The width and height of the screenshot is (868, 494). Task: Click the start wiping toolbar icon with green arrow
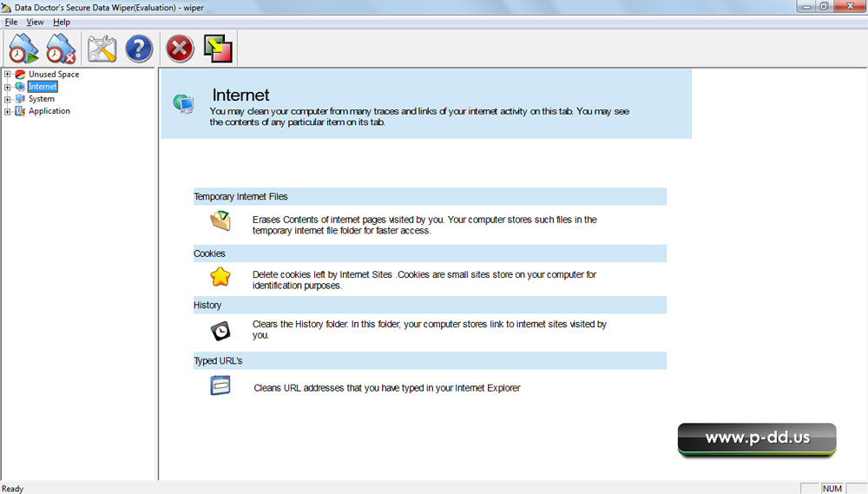[23, 49]
